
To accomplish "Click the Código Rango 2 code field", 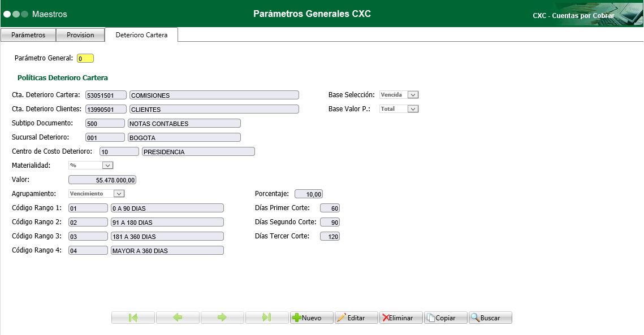I will point(88,222).
